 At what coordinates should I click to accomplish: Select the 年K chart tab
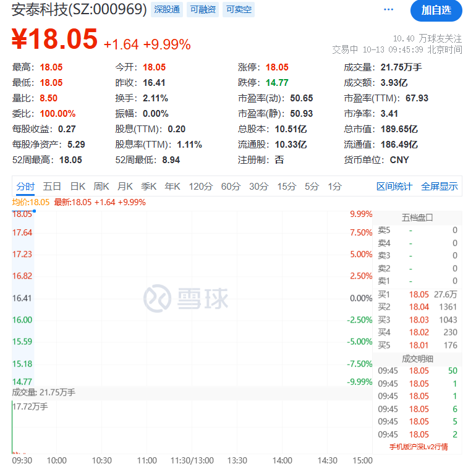tap(172, 186)
